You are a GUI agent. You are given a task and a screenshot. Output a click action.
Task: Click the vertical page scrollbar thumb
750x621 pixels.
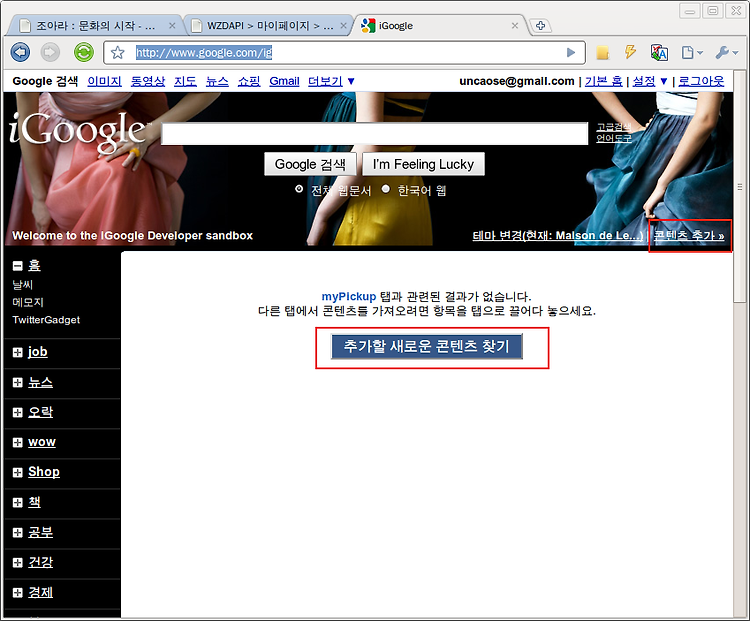[739, 187]
